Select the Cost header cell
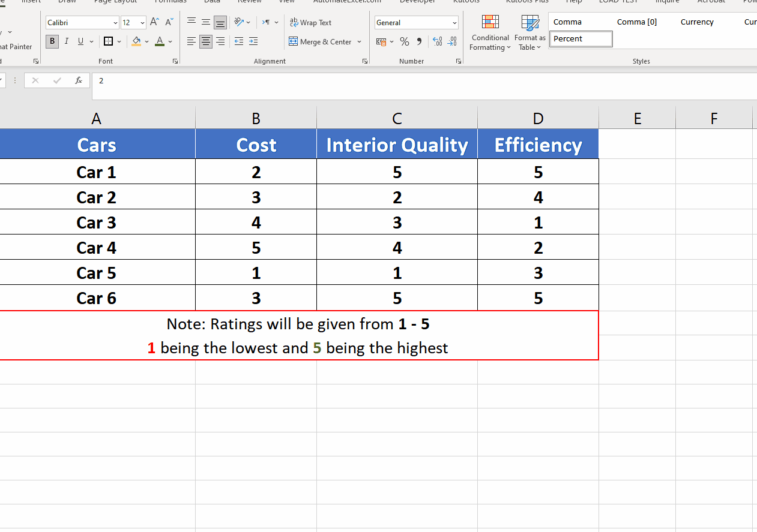This screenshot has height=532, width=757. [x=256, y=145]
